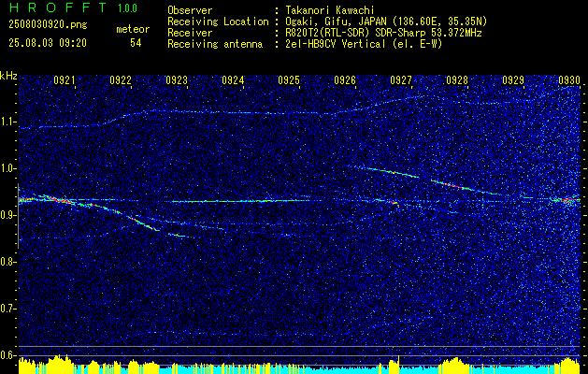Click the Receiver field label
This screenshot has height=374, width=588.
click(x=190, y=33)
